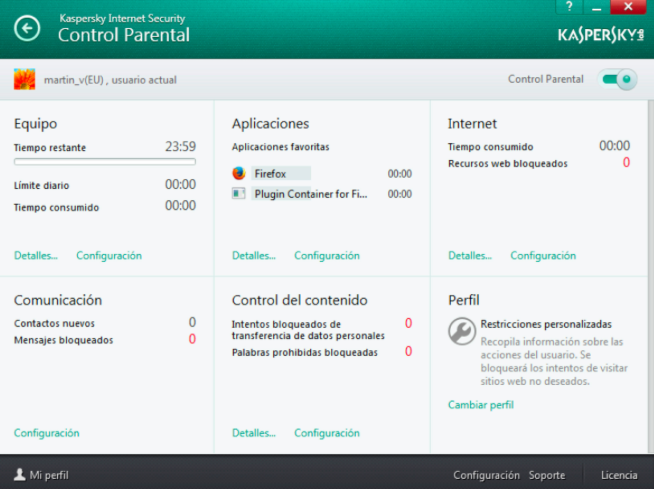Open Configuración link under Equipo
Viewport: 654px width, 489px height.
109,255
